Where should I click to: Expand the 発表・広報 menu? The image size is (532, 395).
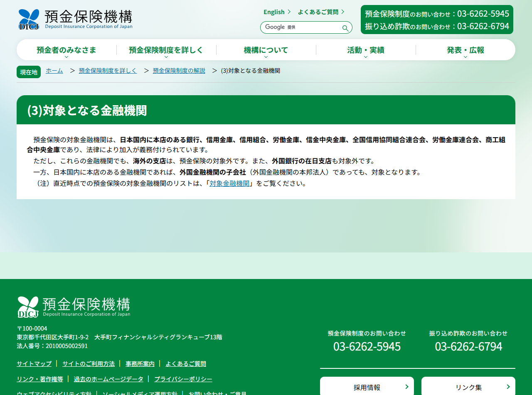(x=465, y=50)
